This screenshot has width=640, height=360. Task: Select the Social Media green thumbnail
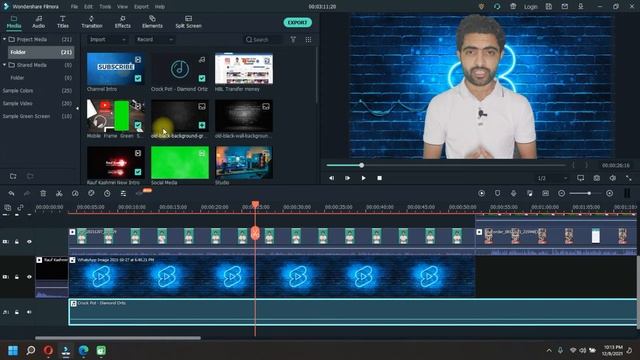click(x=180, y=162)
